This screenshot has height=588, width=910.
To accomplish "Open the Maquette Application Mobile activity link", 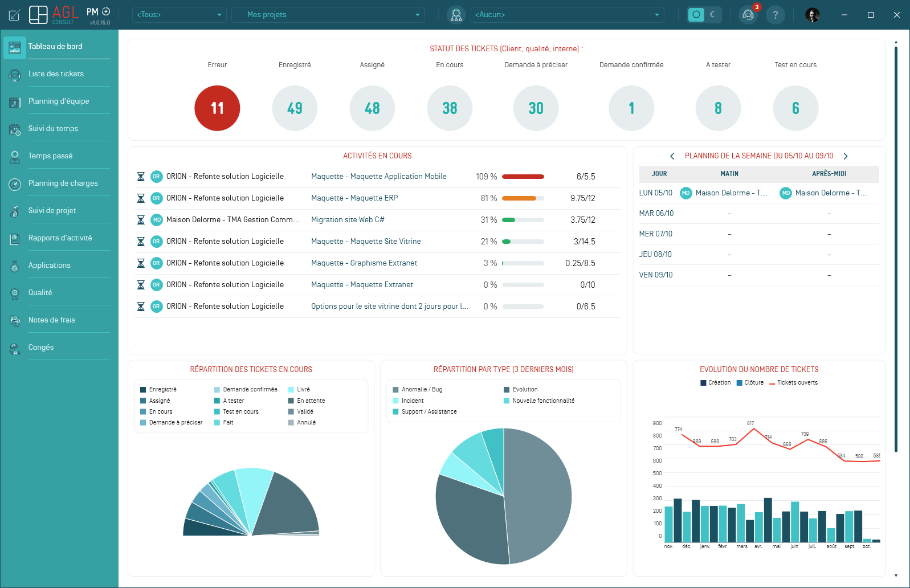I will click(379, 177).
